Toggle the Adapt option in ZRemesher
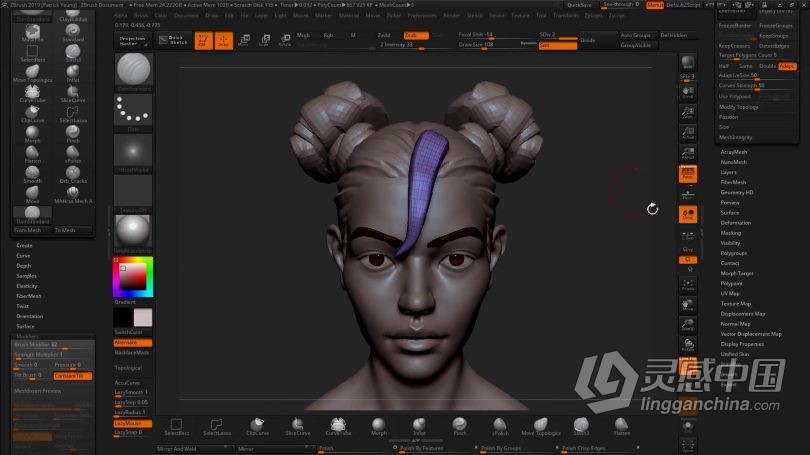 click(x=787, y=66)
